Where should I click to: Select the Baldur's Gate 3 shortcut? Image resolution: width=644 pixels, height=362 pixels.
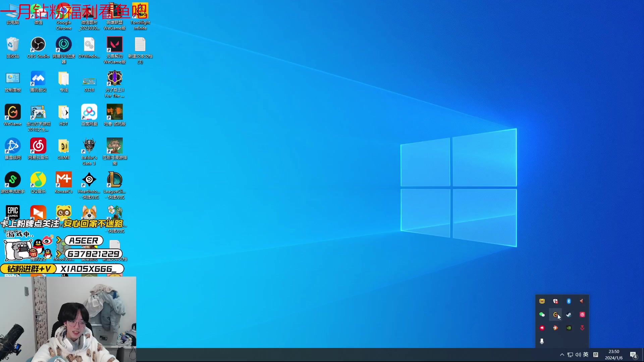click(x=89, y=152)
